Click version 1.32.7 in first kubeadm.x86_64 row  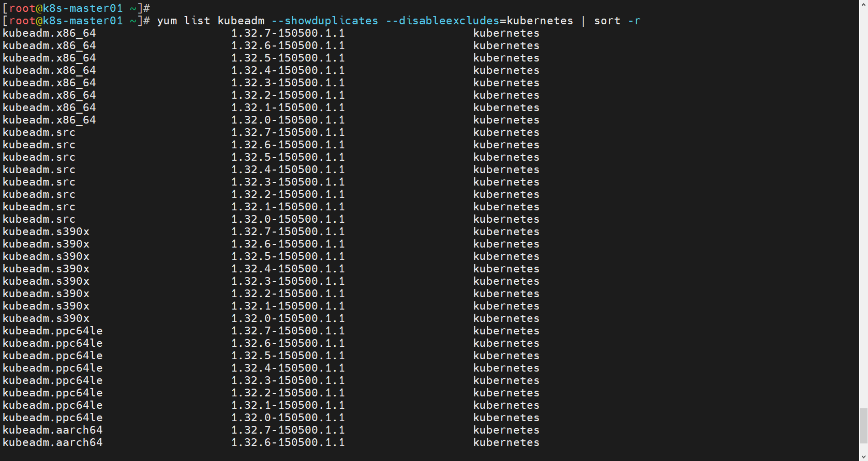pos(288,33)
